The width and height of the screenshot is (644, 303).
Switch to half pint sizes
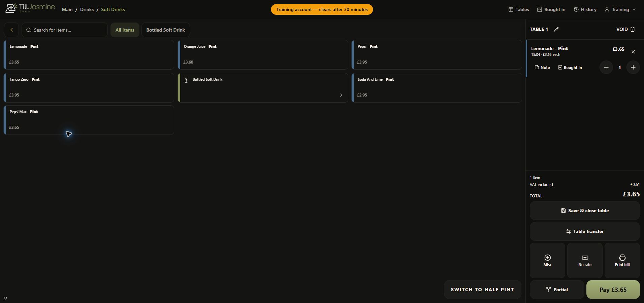(x=482, y=290)
